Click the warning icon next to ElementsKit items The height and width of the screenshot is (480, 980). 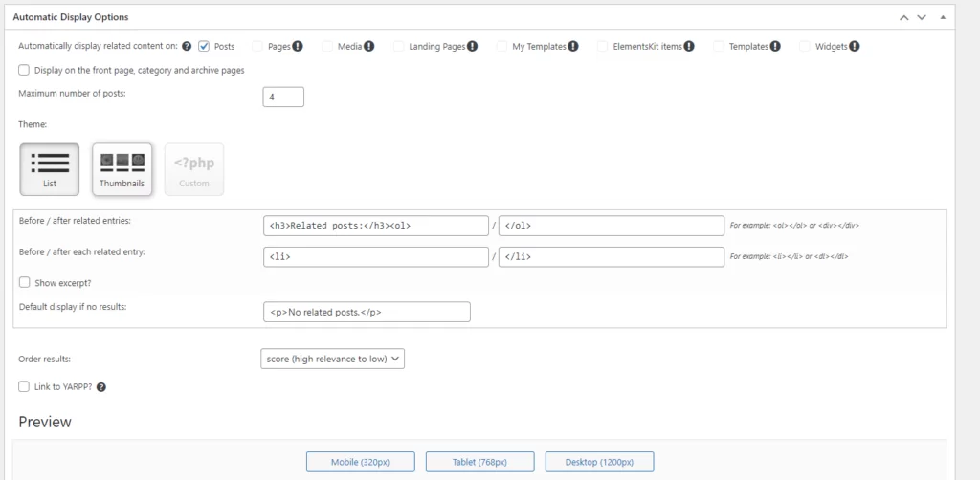(689, 46)
